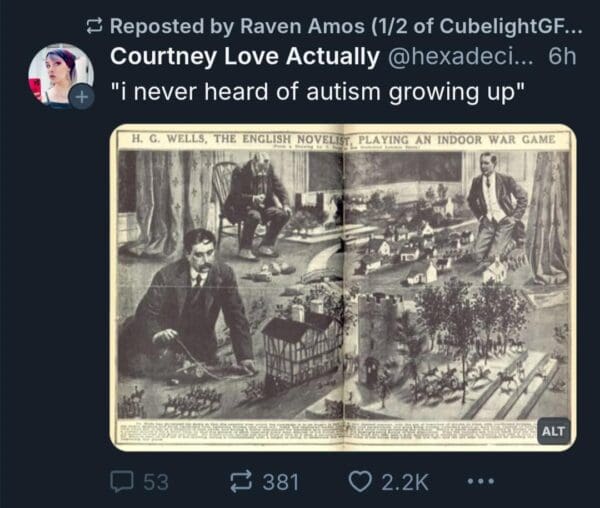This screenshot has width=600, height=508.
Task: Show the image description with the ALT badge
Action: point(553,431)
